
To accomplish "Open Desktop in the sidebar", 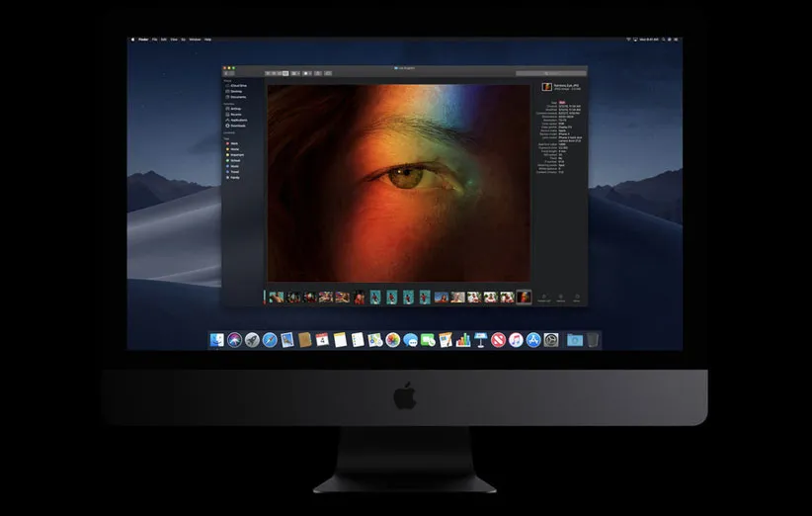I will point(234,91).
